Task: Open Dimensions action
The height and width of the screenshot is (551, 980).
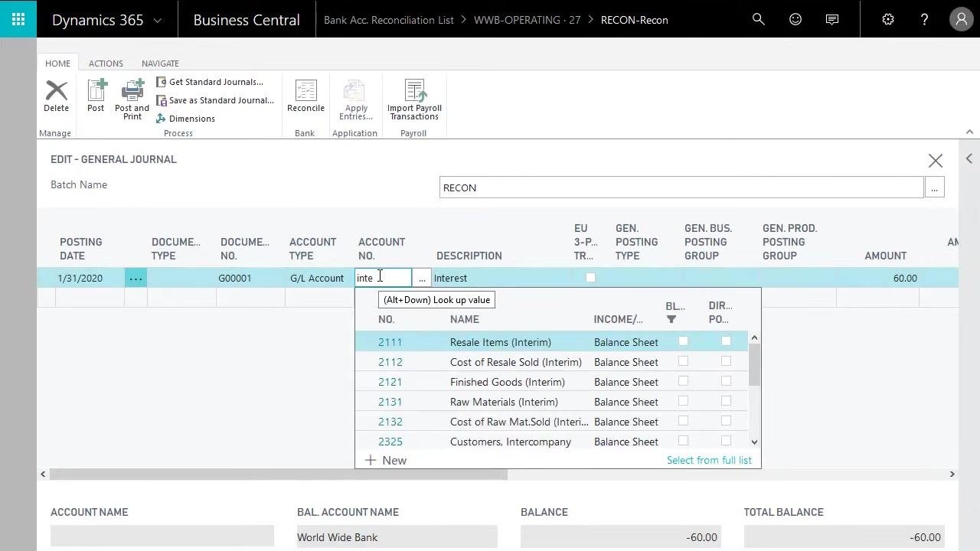Action: [x=186, y=119]
